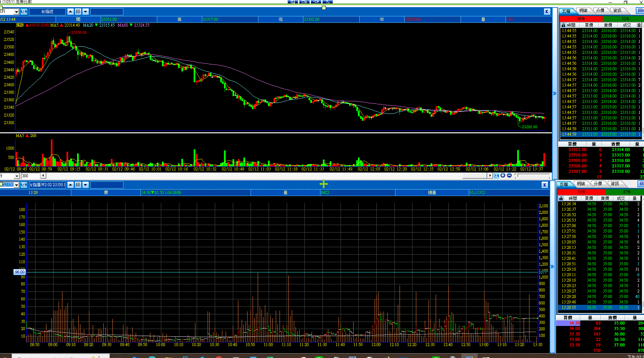Select upper panel 分價 tab
Image resolution: width=644 pixels, height=358 pixels.
point(600,11)
